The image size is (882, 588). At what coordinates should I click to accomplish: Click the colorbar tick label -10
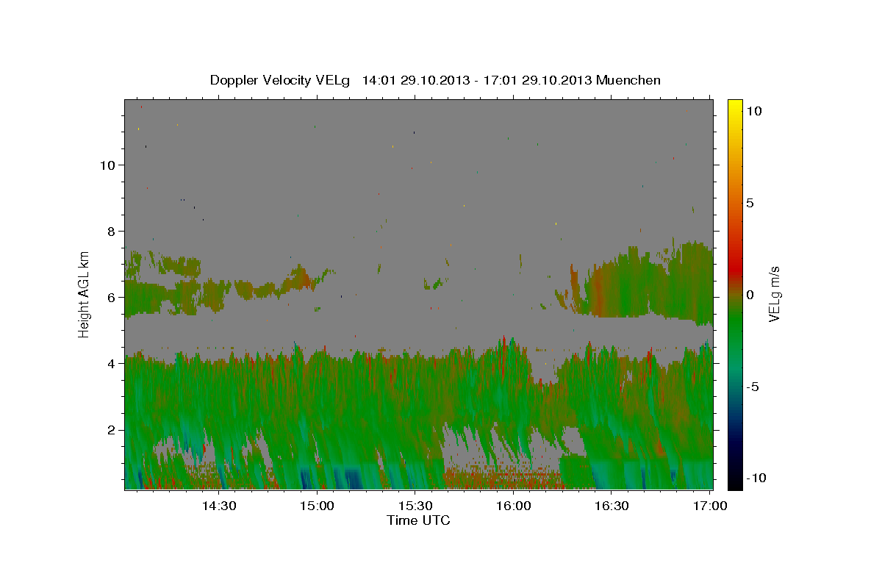point(755,478)
